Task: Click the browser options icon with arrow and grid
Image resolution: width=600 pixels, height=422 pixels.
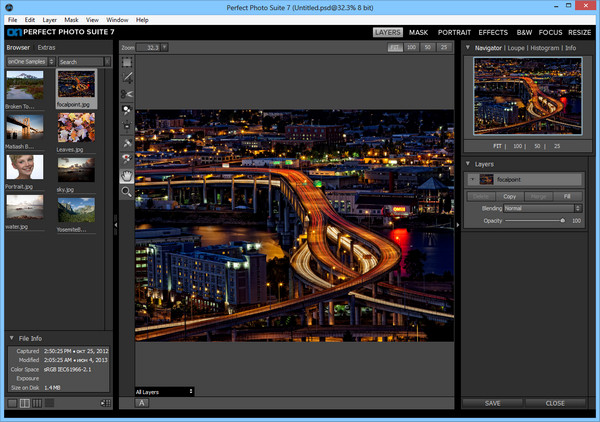Action: pyautogui.click(x=106, y=403)
